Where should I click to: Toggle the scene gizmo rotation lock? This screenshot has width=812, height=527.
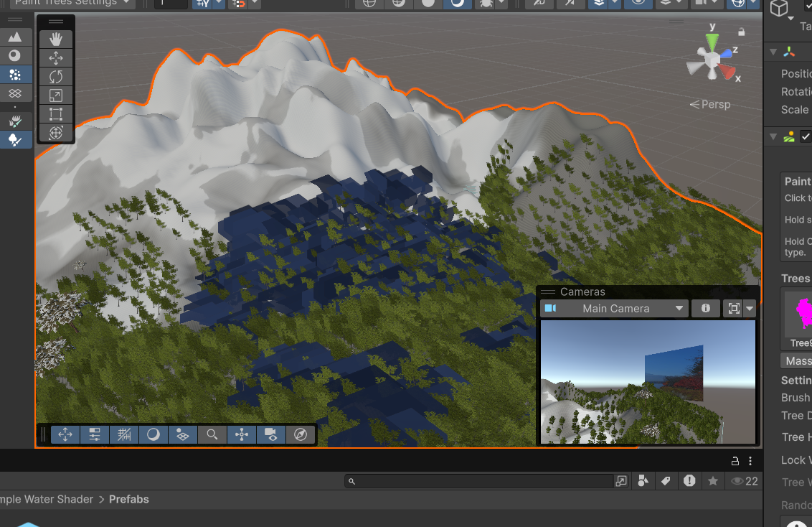click(741, 32)
